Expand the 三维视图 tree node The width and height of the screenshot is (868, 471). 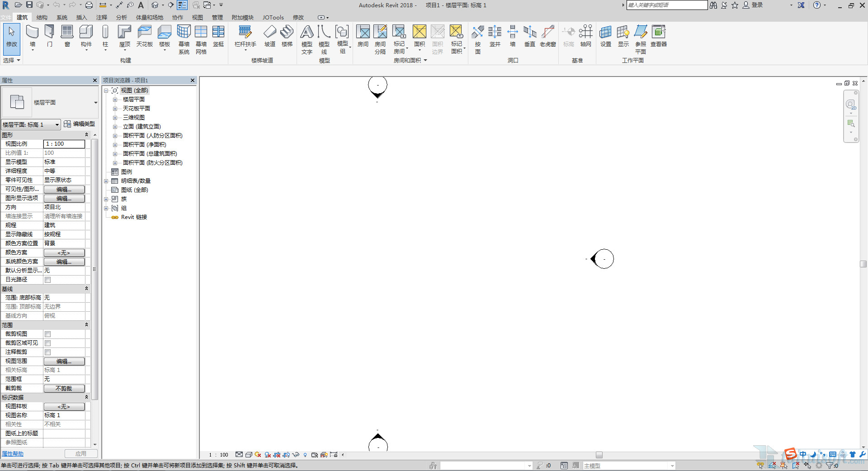pos(115,118)
